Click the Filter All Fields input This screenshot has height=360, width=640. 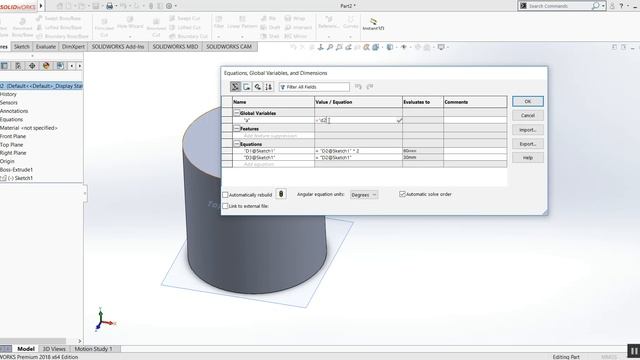314,87
